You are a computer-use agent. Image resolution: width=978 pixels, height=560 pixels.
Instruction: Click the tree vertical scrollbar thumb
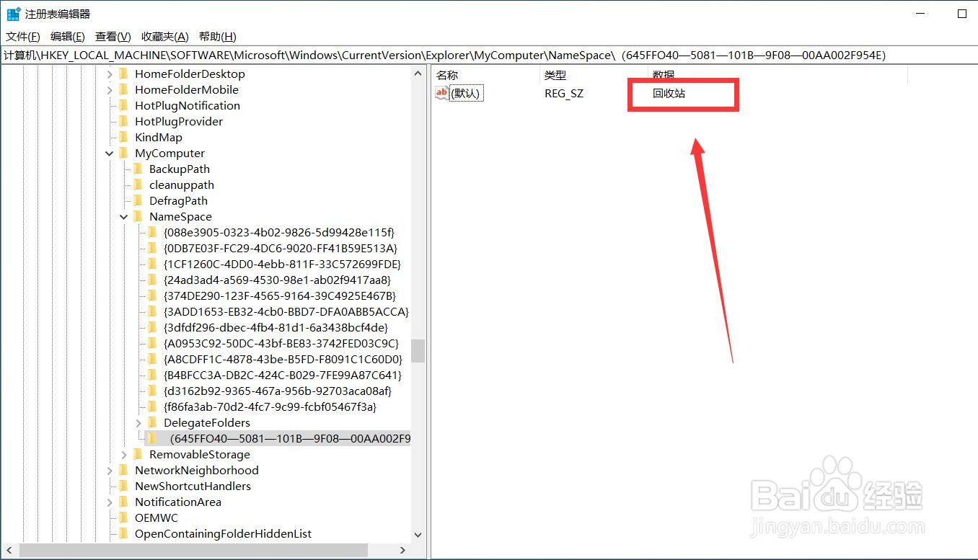418,351
